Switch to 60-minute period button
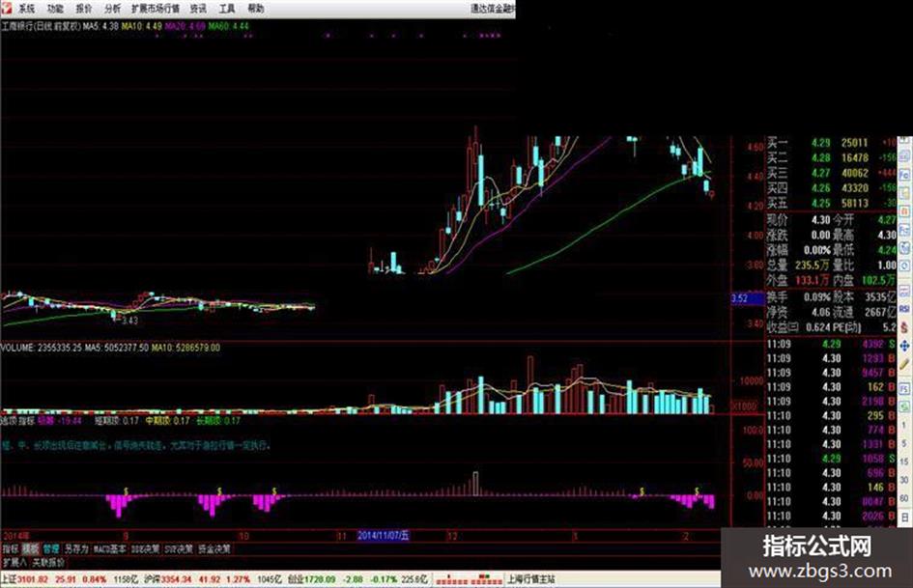 pos(905,498)
